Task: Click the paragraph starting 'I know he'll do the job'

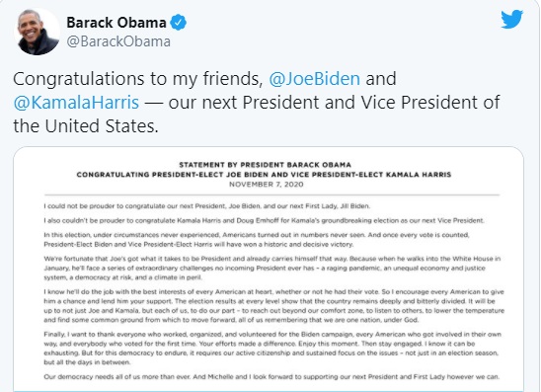Action: click(273, 306)
